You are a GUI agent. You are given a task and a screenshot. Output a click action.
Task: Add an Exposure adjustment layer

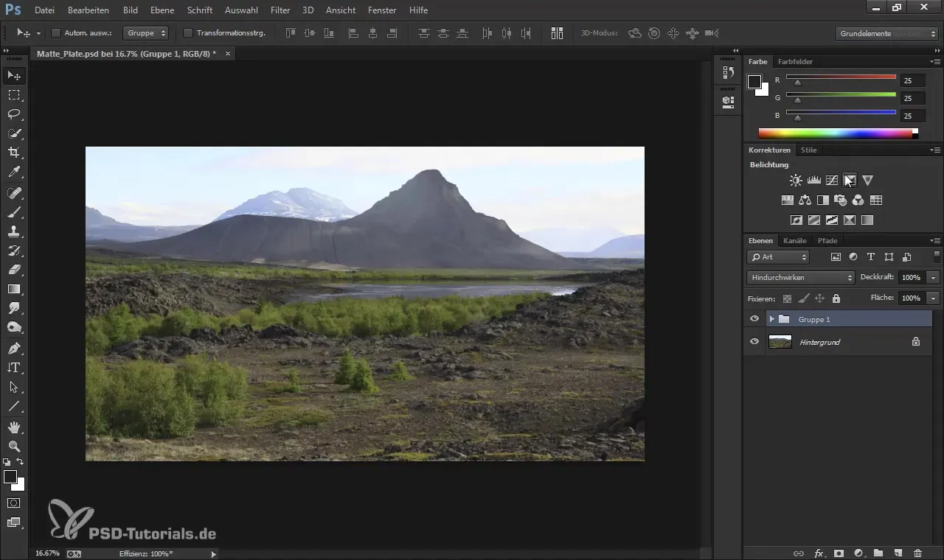(x=850, y=180)
